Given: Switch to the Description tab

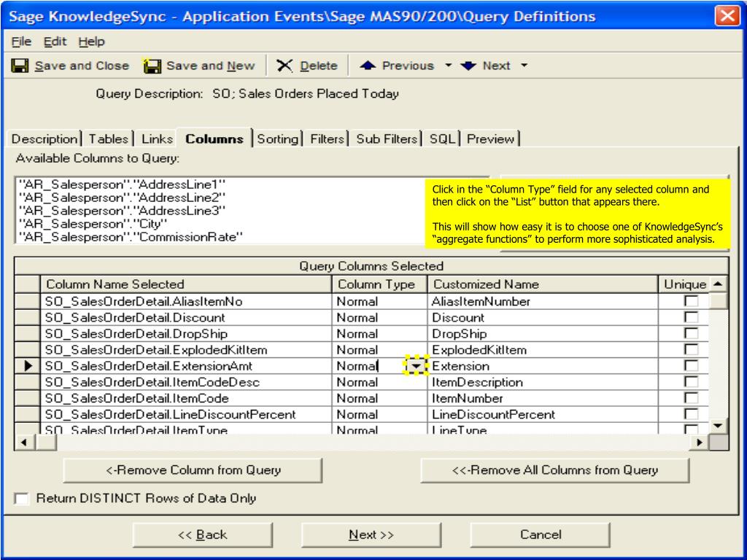Looking at the screenshot, I should pyautogui.click(x=44, y=139).
